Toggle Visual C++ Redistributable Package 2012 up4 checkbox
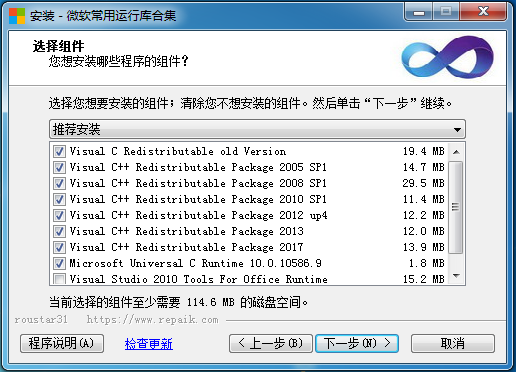The image size is (516, 372). point(59,215)
